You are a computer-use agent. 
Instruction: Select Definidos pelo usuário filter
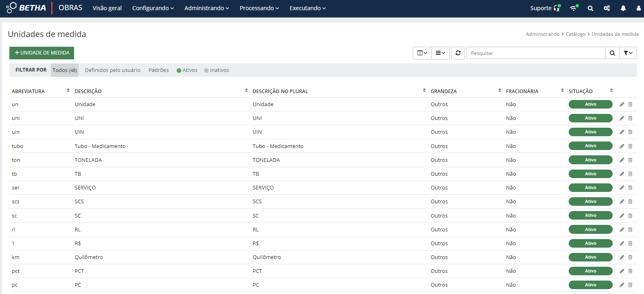pyautogui.click(x=113, y=70)
